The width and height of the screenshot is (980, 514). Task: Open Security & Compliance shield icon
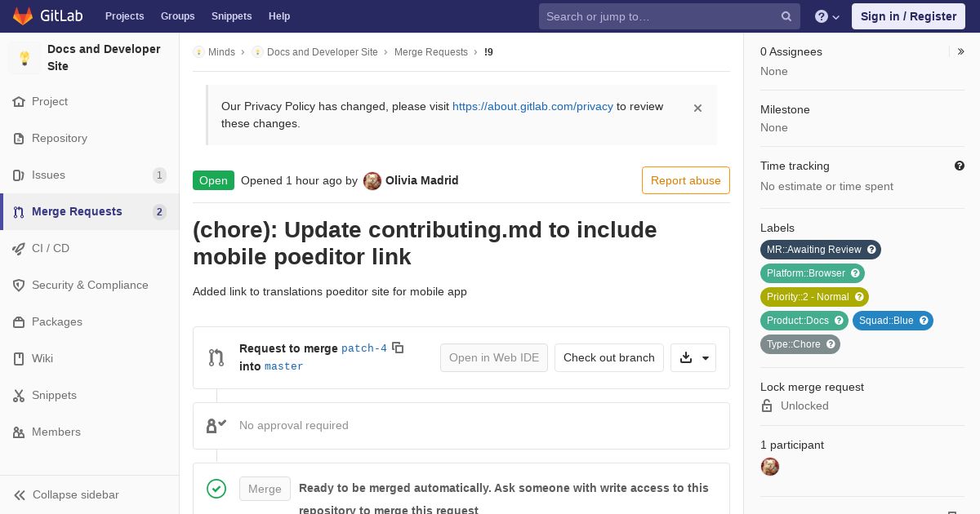pyautogui.click(x=19, y=285)
